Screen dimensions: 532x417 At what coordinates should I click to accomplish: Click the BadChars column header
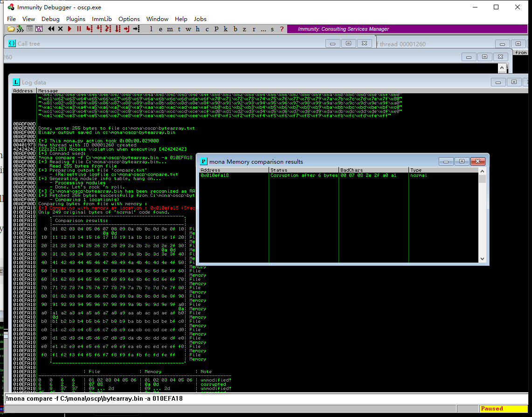pyautogui.click(x=373, y=170)
